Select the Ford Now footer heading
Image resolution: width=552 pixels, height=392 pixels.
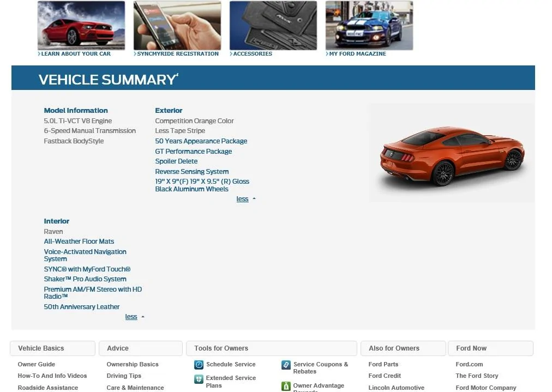pyautogui.click(x=490, y=348)
